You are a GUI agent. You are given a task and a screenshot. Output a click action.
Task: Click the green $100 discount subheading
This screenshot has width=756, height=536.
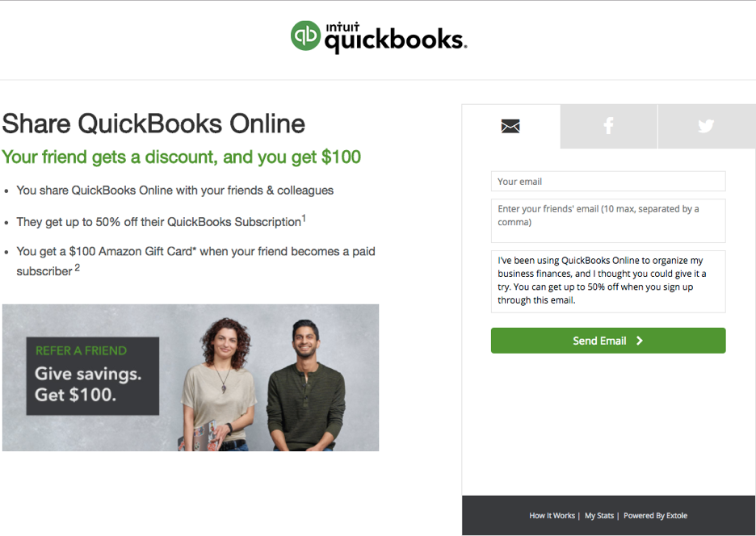[x=181, y=157]
